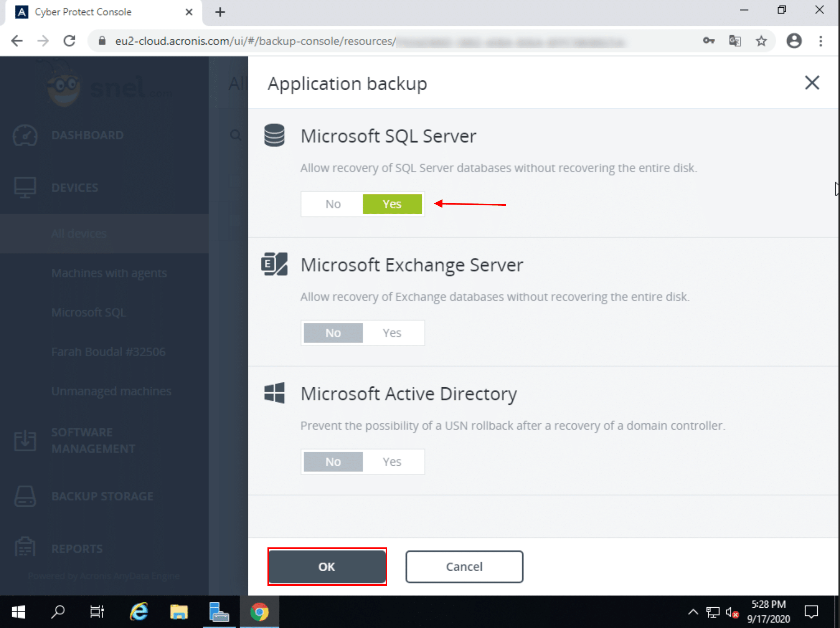
Task: Click the SQL Server database icon
Action: click(274, 135)
